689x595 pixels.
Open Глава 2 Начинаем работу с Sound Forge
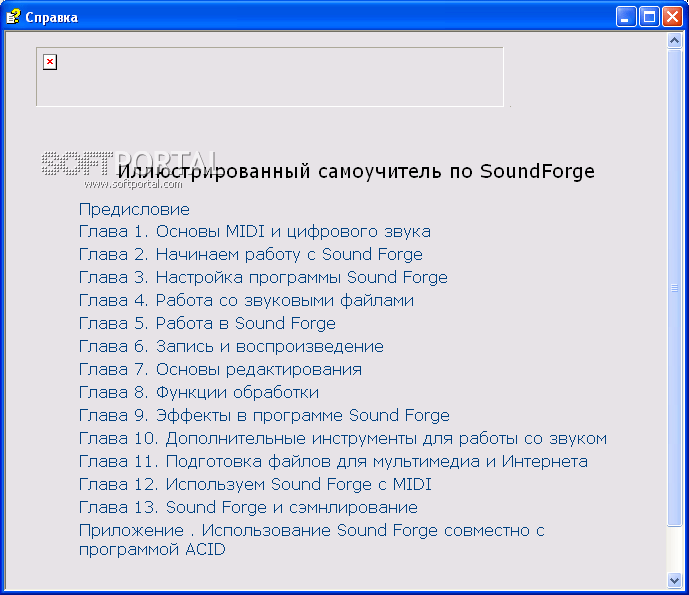point(250,254)
